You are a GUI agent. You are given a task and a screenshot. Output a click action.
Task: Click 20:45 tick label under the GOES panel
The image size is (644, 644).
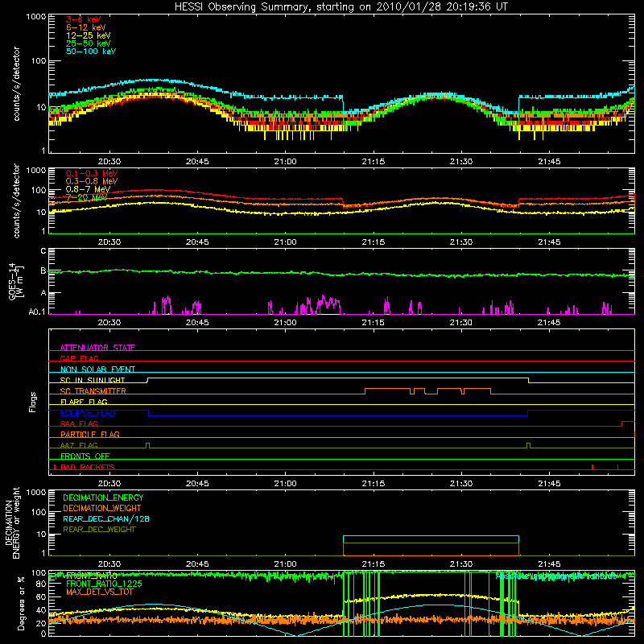point(197,322)
